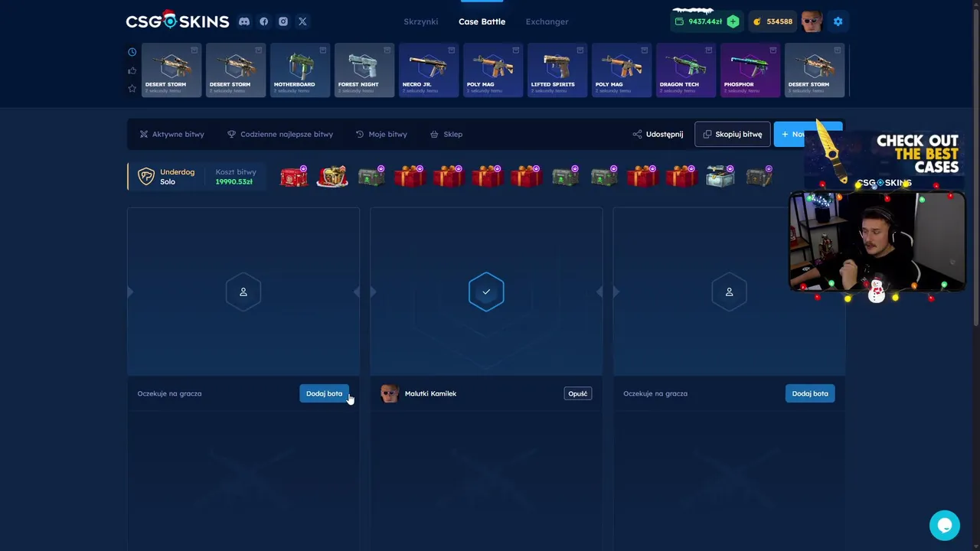The image size is (980, 551).
Task: Click the CSGOSKINS logo
Action: coord(178,21)
